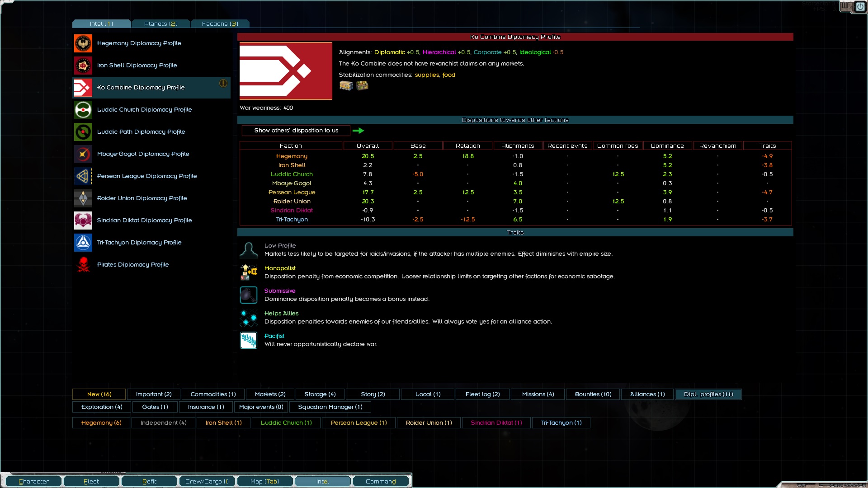Open the Refit screen tab
The width and height of the screenshot is (868, 488).
click(x=149, y=482)
